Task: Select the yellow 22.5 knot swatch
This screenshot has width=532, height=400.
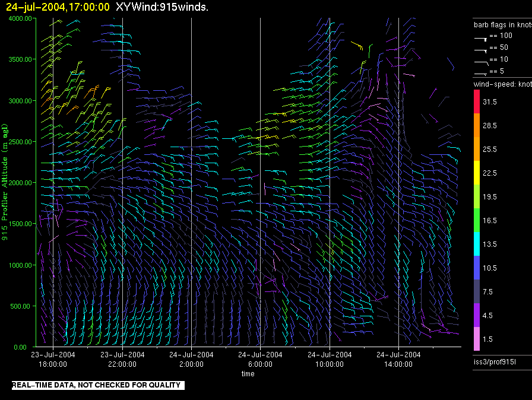Action: click(477, 173)
